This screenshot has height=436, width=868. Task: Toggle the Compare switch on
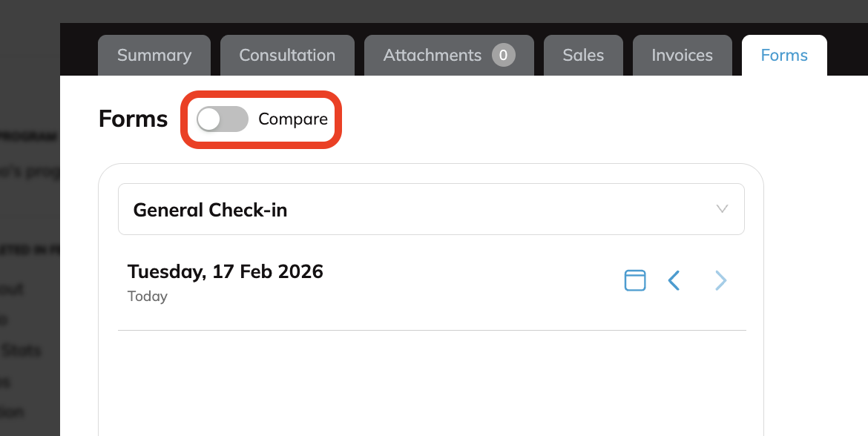[221, 119]
